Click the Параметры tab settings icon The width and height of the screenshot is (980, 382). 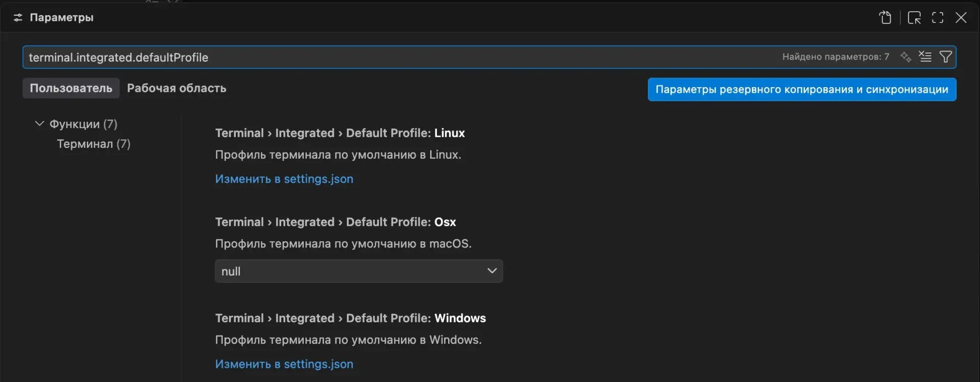pos(18,17)
